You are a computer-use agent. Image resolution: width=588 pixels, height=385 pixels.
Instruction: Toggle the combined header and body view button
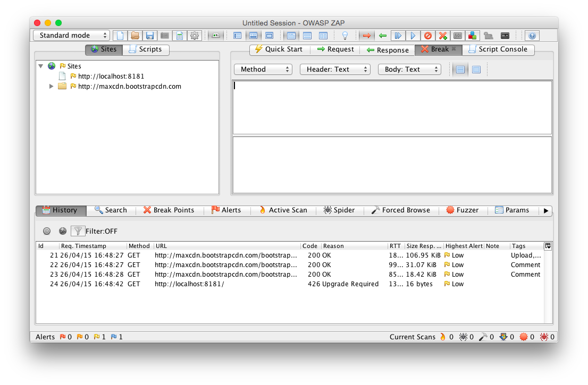point(476,70)
